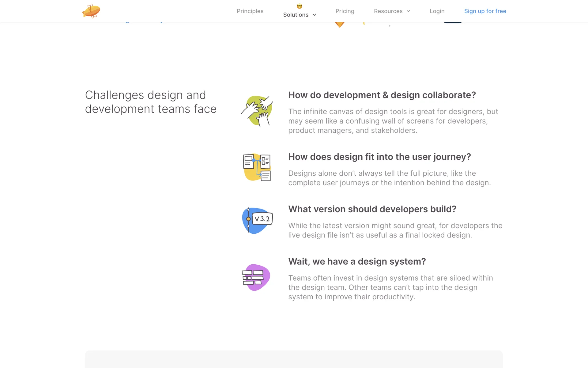Click the user journey flowchart icon
This screenshot has height=368, width=588.
click(x=257, y=167)
